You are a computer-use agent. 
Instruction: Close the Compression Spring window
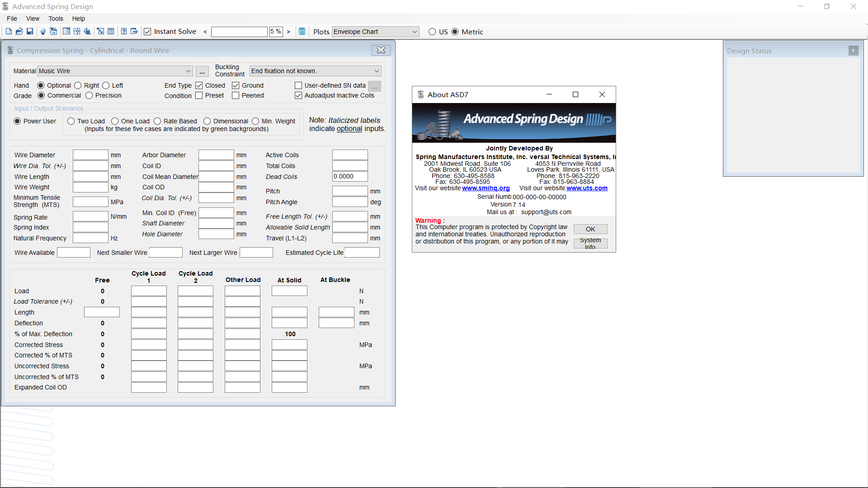tap(381, 50)
